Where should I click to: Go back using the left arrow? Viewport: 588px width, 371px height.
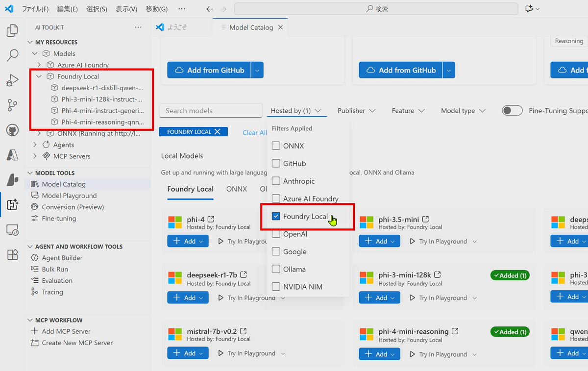point(210,9)
